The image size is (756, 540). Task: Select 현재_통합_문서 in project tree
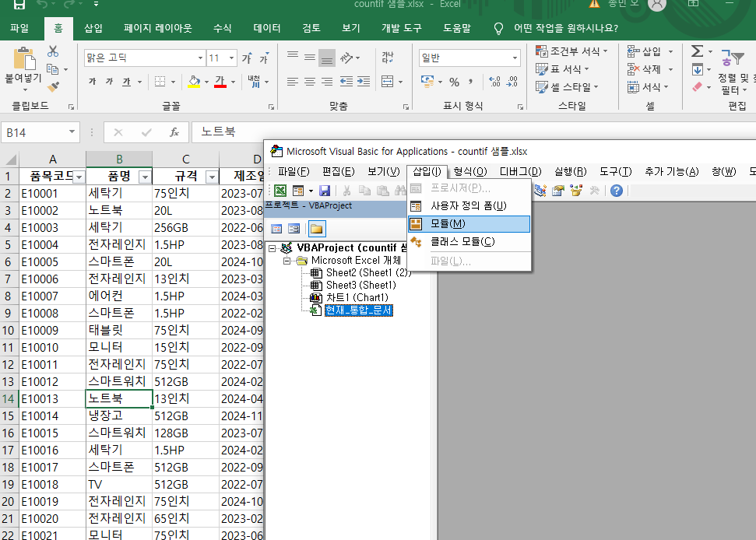(359, 310)
